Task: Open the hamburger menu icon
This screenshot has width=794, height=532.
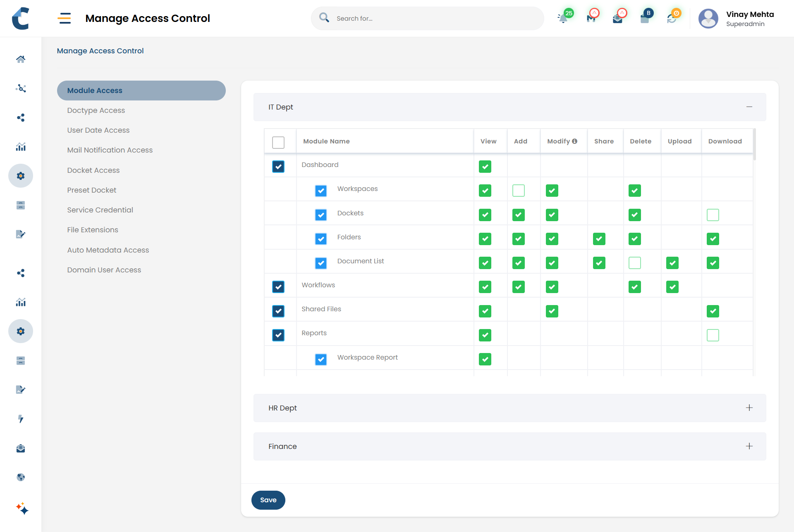Action: [x=64, y=18]
